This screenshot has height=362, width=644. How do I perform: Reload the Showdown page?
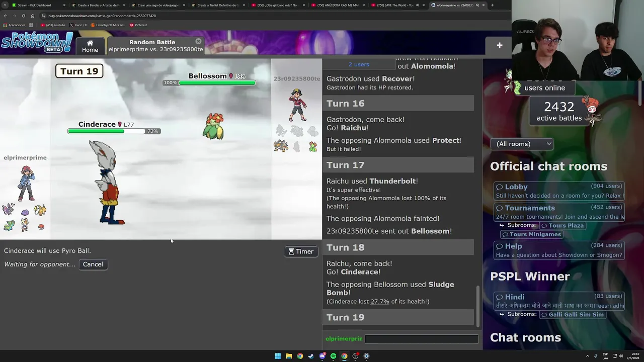point(23,16)
